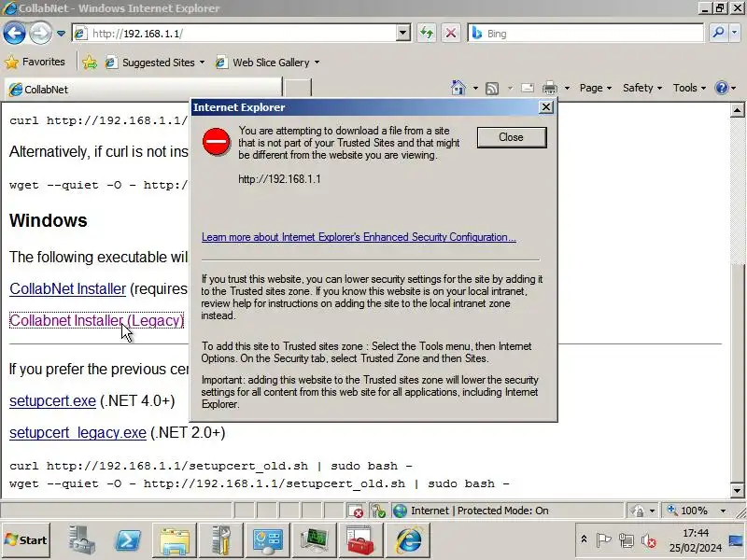Open the Safety menu
The image size is (747, 560).
click(x=642, y=88)
